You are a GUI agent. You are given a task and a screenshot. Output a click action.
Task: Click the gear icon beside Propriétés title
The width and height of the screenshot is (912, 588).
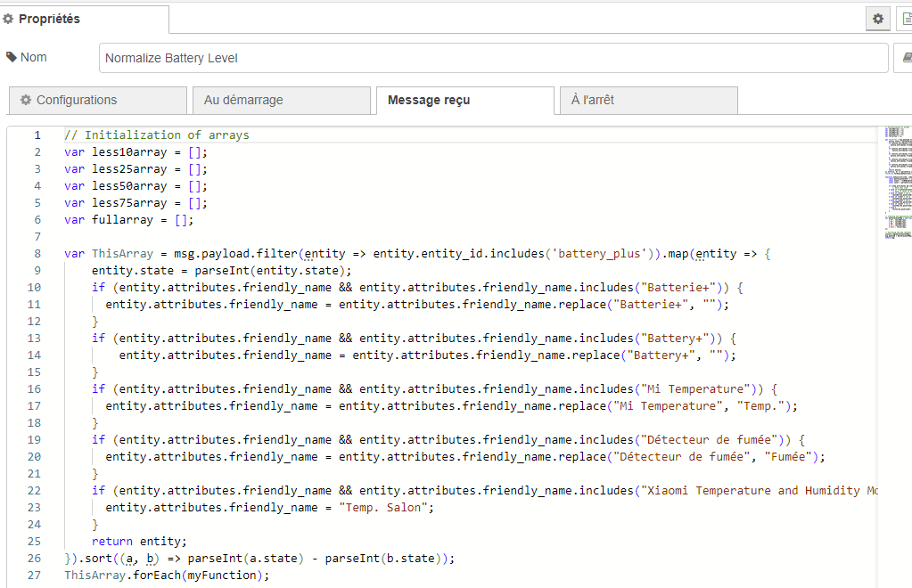coord(9,19)
